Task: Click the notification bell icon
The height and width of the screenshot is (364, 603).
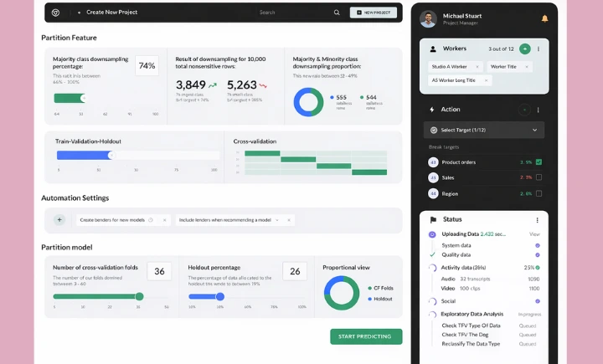Action: tap(544, 18)
